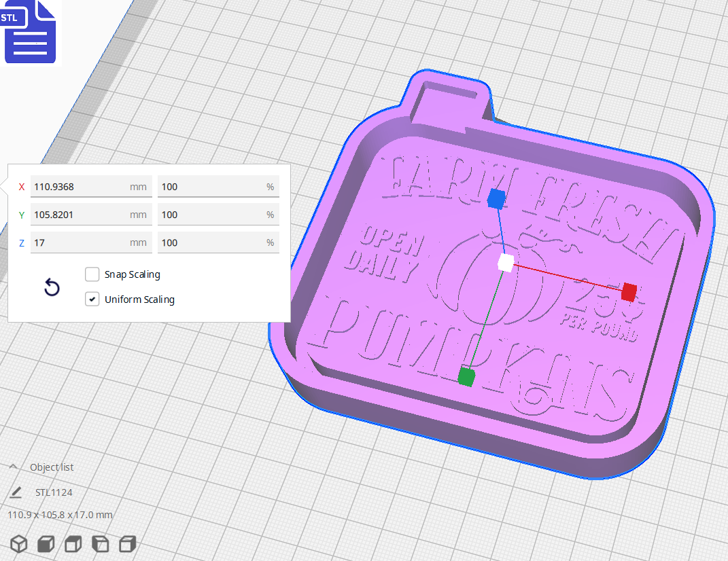Image resolution: width=728 pixels, height=561 pixels.
Task: Click the blue Z scale handle
Action: click(x=496, y=198)
